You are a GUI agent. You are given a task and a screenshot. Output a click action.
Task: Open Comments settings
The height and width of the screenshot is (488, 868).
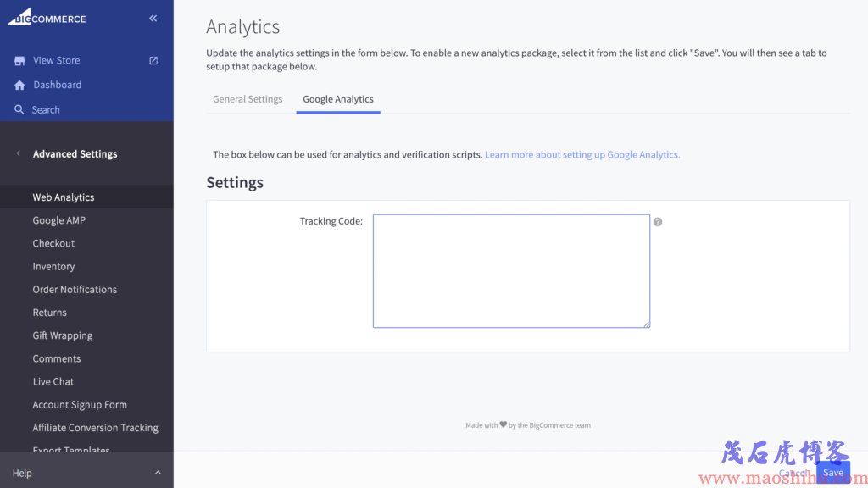57,358
